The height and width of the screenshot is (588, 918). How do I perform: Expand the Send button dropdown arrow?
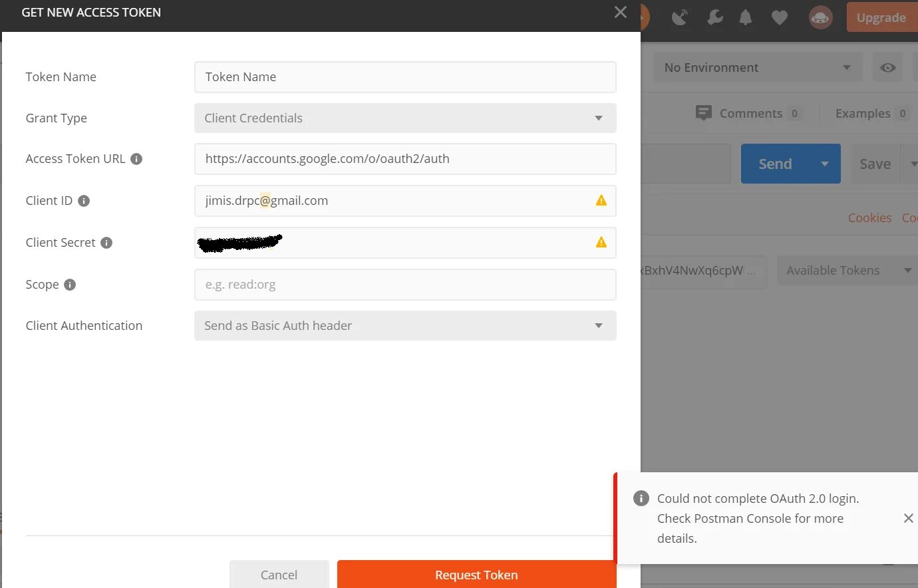(825, 164)
